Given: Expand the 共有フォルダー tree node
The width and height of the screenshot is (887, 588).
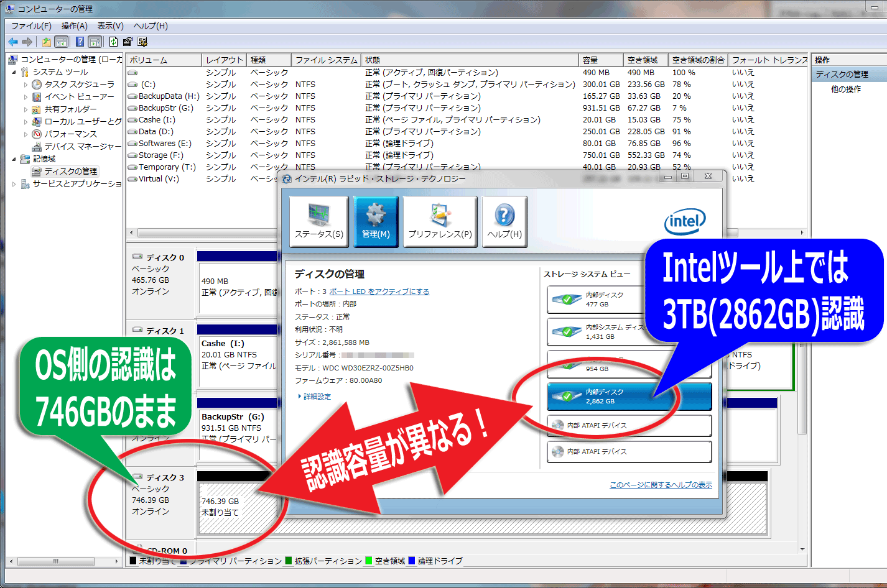Looking at the screenshot, I should pos(26,109).
